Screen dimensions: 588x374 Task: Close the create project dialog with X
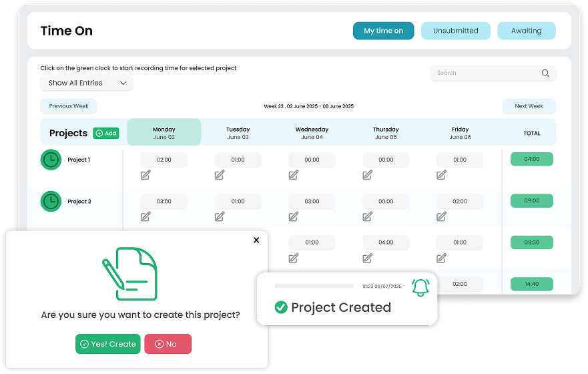tap(256, 240)
